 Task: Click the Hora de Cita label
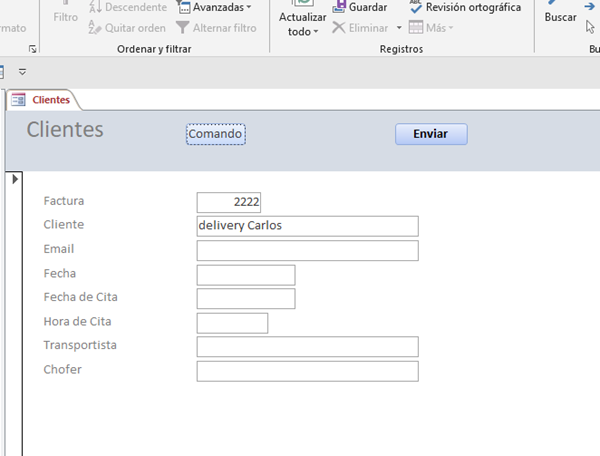pyautogui.click(x=77, y=322)
